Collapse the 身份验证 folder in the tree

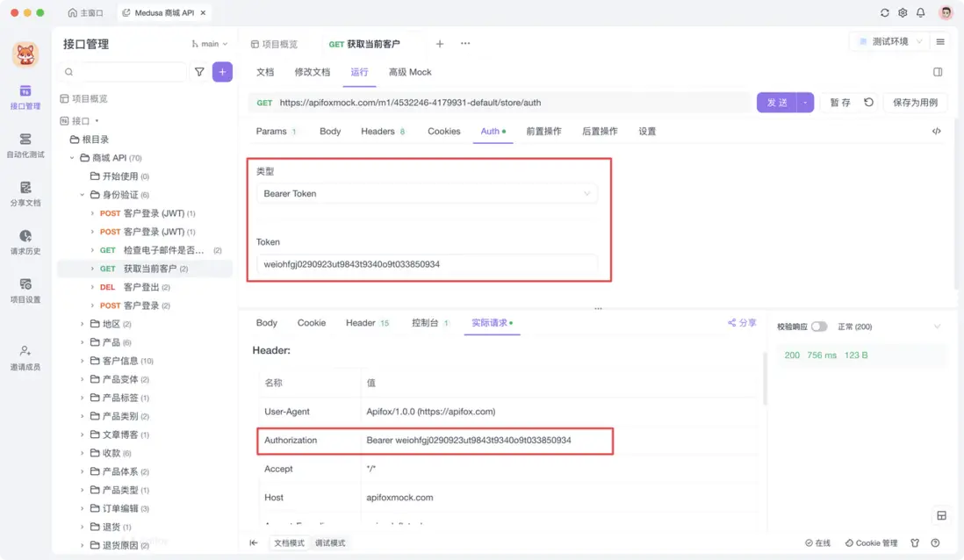click(x=82, y=194)
